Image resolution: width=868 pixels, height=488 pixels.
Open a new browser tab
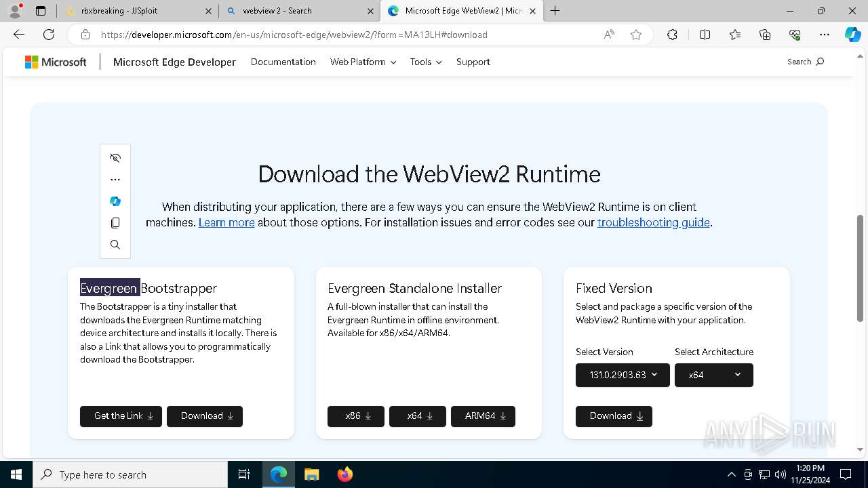pyautogui.click(x=555, y=11)
